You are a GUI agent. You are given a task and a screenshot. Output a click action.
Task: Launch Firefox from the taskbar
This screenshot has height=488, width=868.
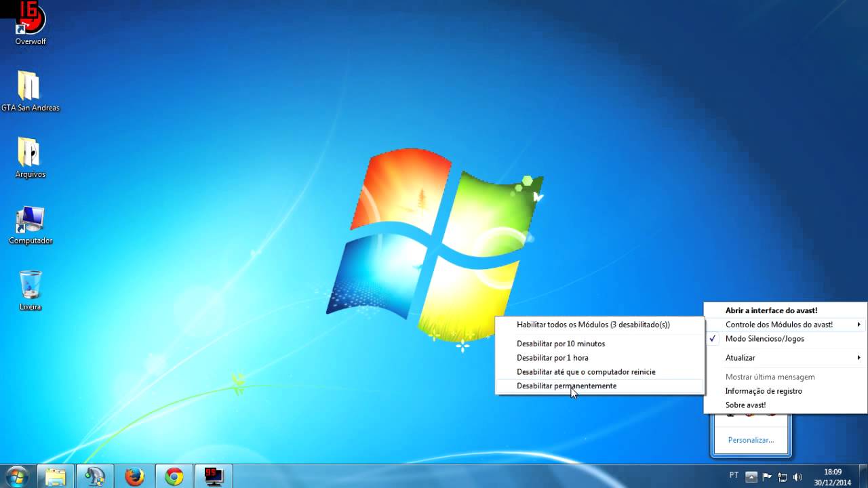pyautogui.click(x=134, y=476)
